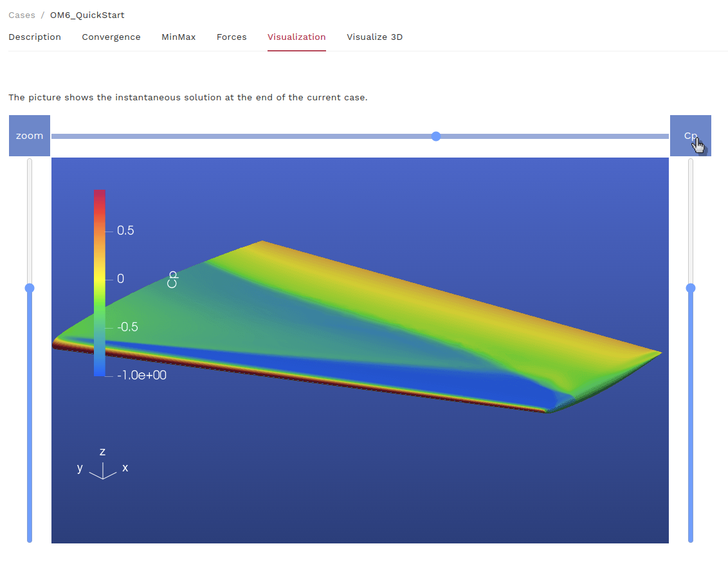Open the Visualize 3D tab
728x564 pixels.
(x=374, y=37)
